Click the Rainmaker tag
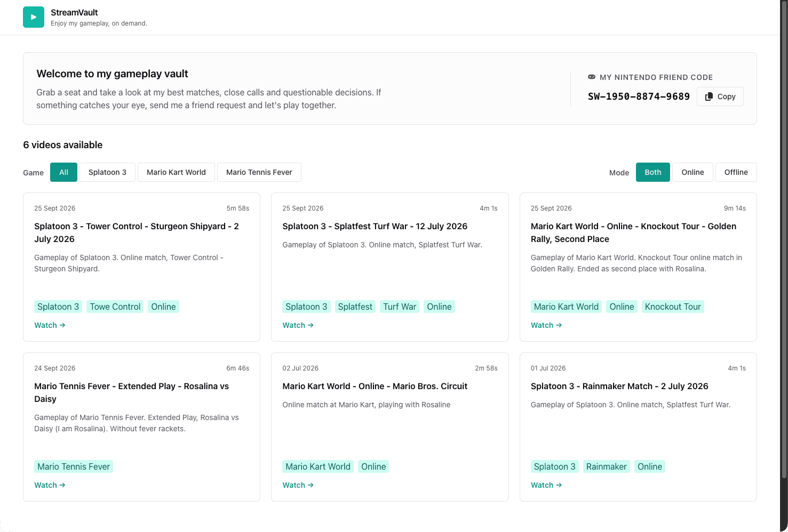 coord(607,466)
